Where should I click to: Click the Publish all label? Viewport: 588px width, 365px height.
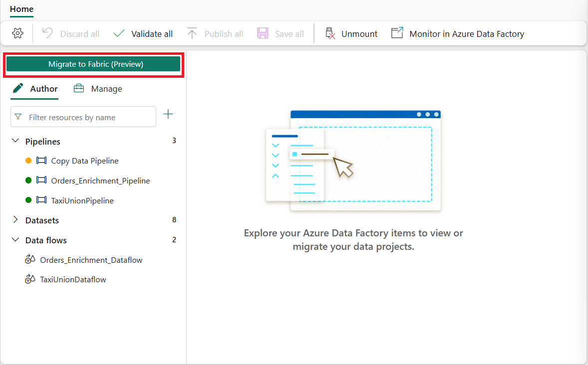(224, 34)
